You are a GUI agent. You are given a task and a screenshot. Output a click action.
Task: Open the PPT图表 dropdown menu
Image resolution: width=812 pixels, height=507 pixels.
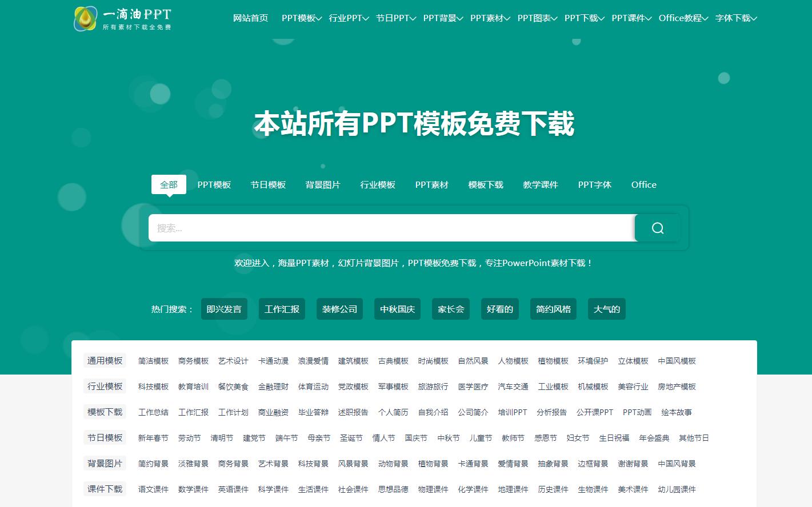(x=534, y=18)
